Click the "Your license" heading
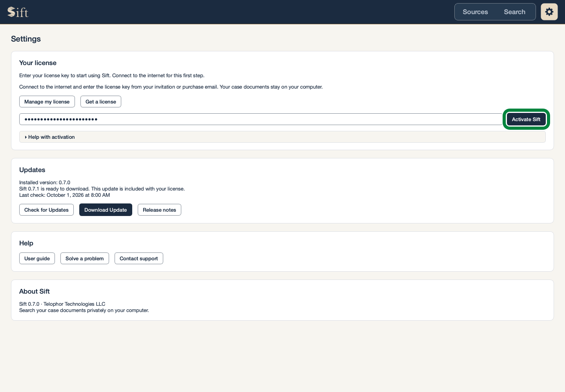 pos(38,63)
